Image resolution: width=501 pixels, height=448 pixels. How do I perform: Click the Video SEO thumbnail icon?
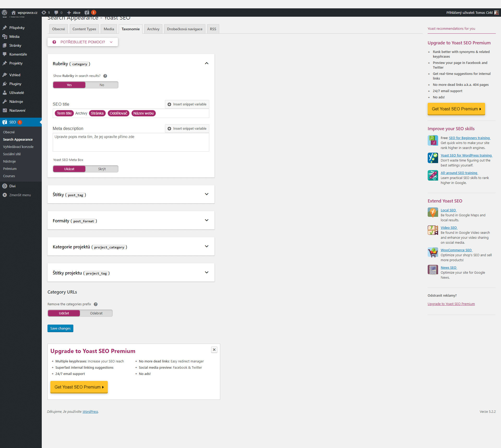[433, 230]
